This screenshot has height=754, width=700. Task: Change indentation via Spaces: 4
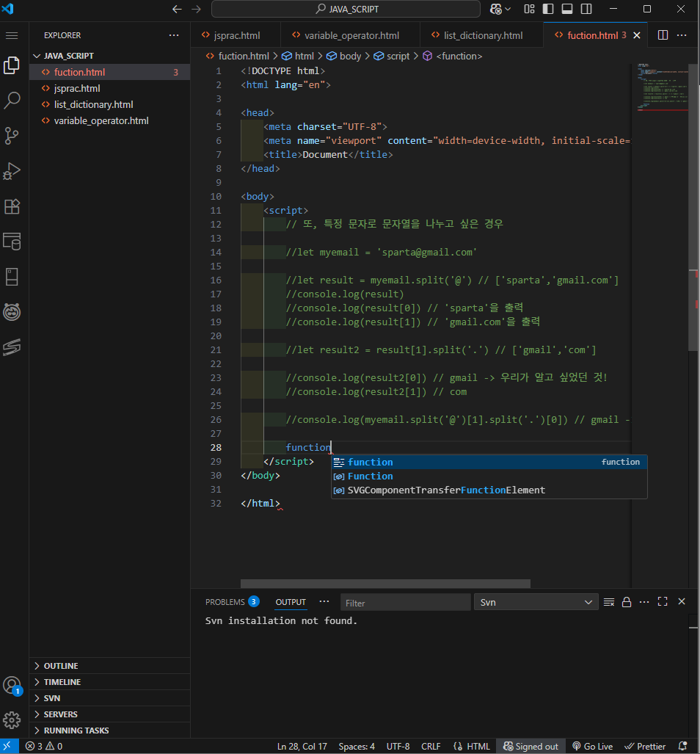tap(357, 747)
